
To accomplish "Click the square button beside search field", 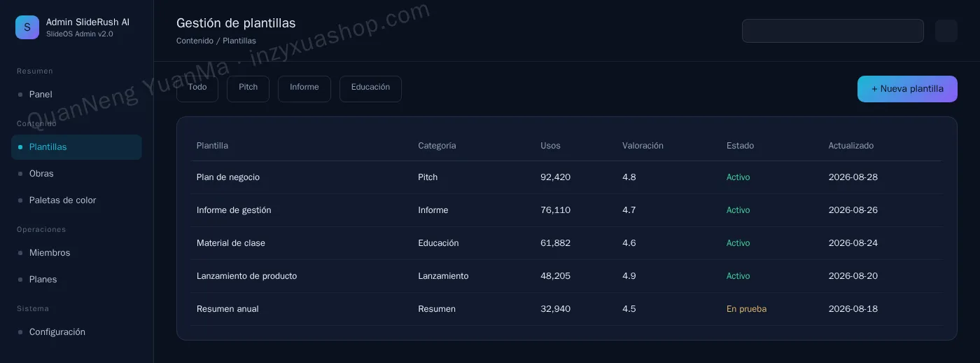I will click(946, 31).
